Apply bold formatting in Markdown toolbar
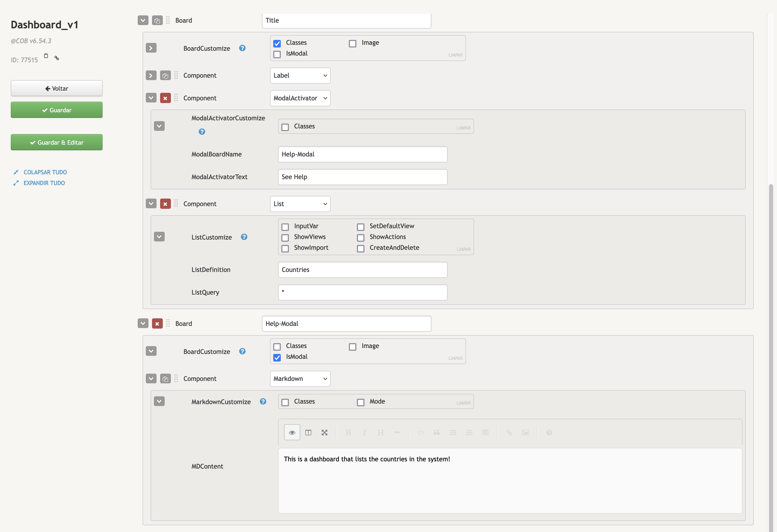 click(x=348, y=432)
